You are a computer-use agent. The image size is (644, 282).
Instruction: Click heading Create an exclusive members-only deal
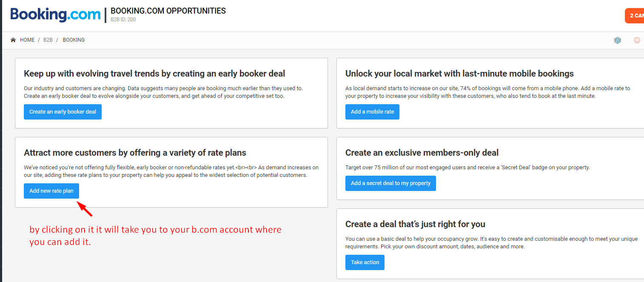pos(422,153)
